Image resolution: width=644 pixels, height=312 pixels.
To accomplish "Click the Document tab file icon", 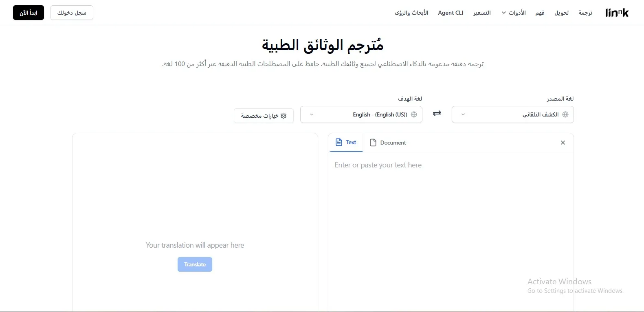I will point(373,143).
